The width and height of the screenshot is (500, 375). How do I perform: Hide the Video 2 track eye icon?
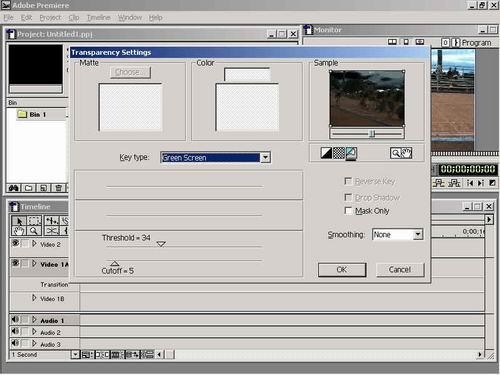15,243
